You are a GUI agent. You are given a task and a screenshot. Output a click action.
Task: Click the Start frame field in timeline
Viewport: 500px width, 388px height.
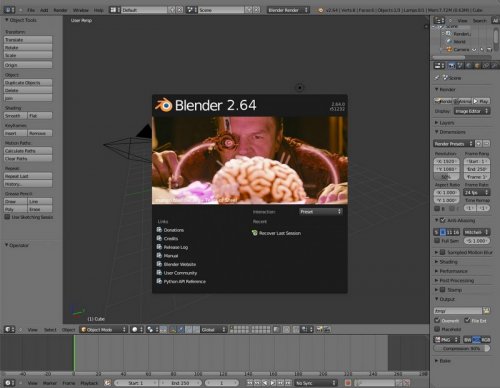coord(136,383)
